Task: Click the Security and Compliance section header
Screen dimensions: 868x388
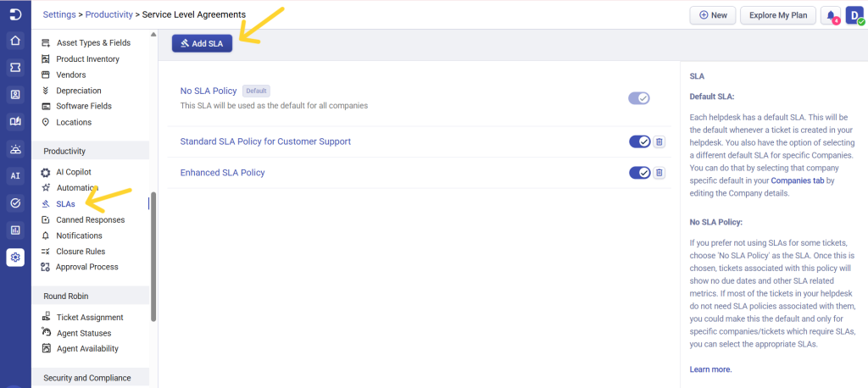Action: click(90, 378)
